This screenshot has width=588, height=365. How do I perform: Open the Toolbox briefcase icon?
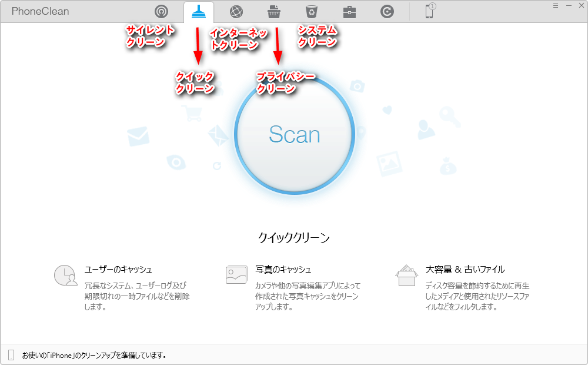349,12
